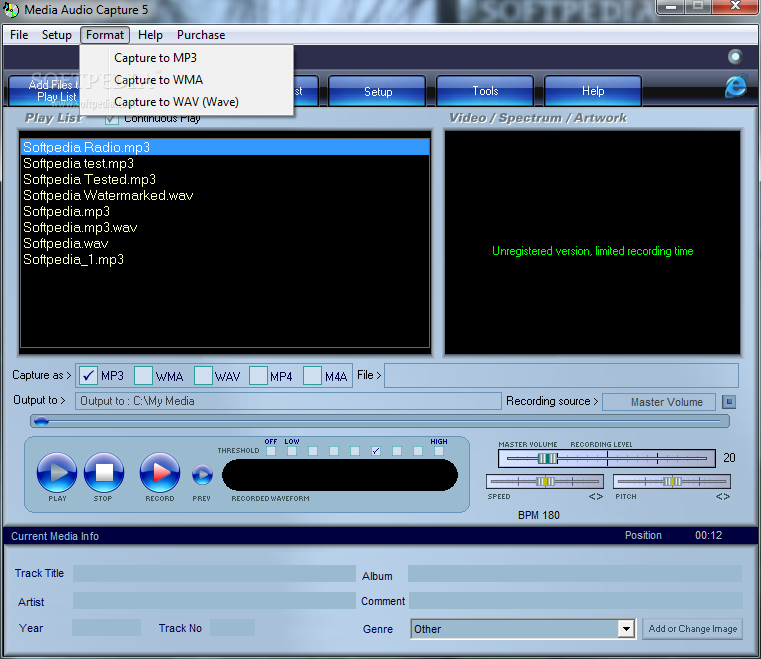Click the blue Play button
The image size is (761, 659).
coord(57,473)
